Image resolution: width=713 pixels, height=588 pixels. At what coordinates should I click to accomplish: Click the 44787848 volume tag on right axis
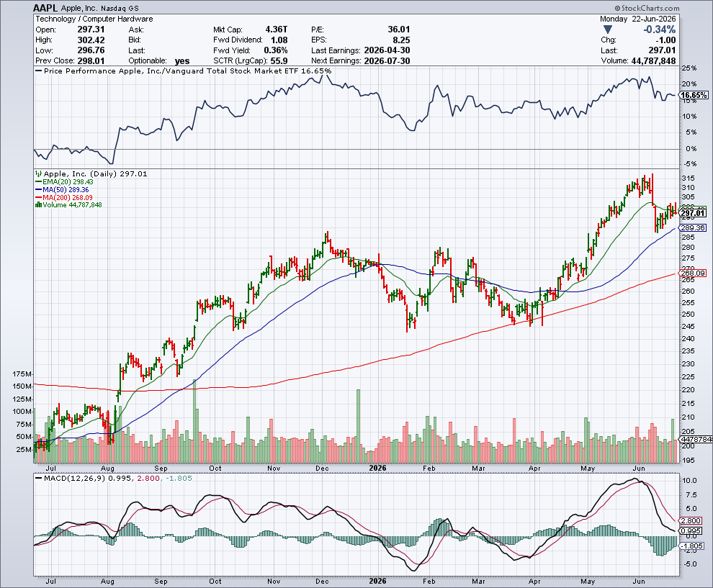pyautogui.click(x=696, y=439)
